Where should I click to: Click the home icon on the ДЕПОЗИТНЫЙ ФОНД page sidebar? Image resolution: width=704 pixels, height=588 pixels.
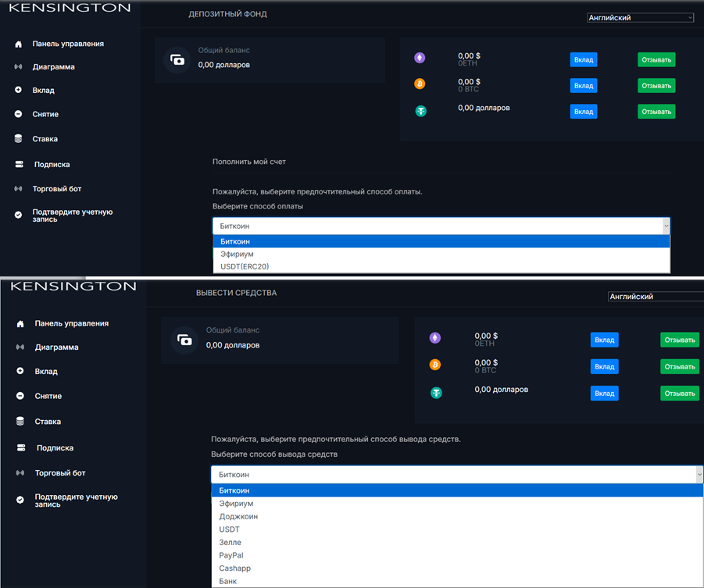[x=19, y=45]
